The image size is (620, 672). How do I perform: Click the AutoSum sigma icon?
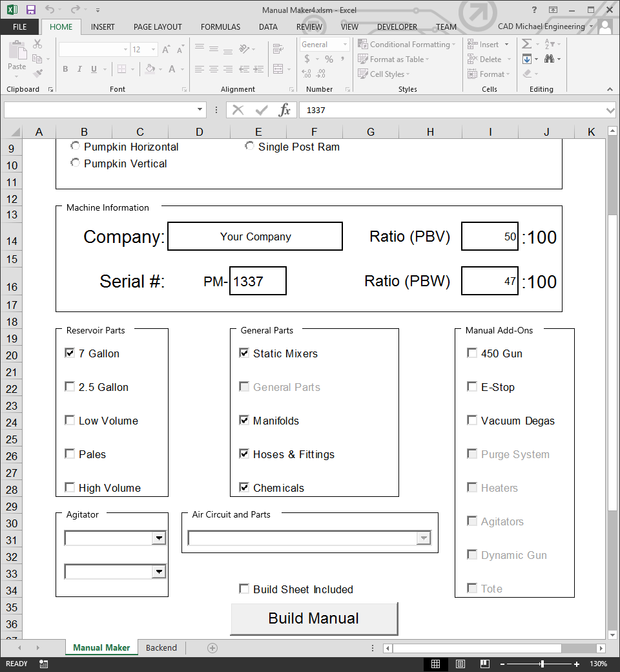527,44
